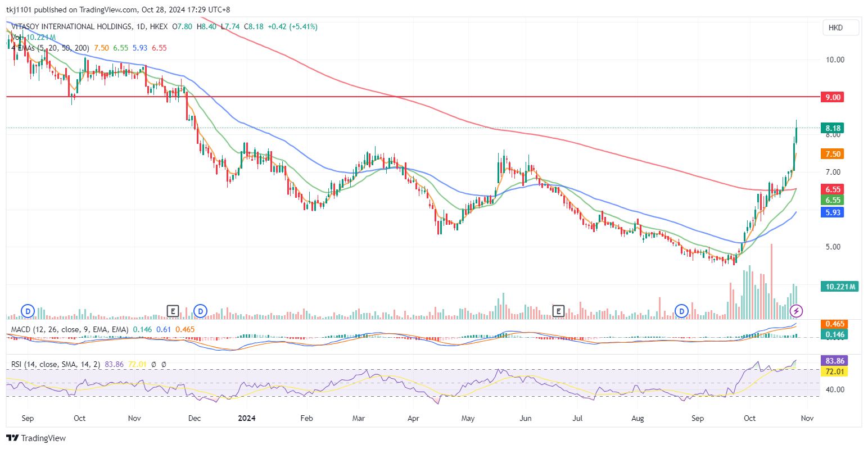Screen dimensions: 868x449
Task: Click the Jul label on the time axis
Action: [x=577, y=418]
